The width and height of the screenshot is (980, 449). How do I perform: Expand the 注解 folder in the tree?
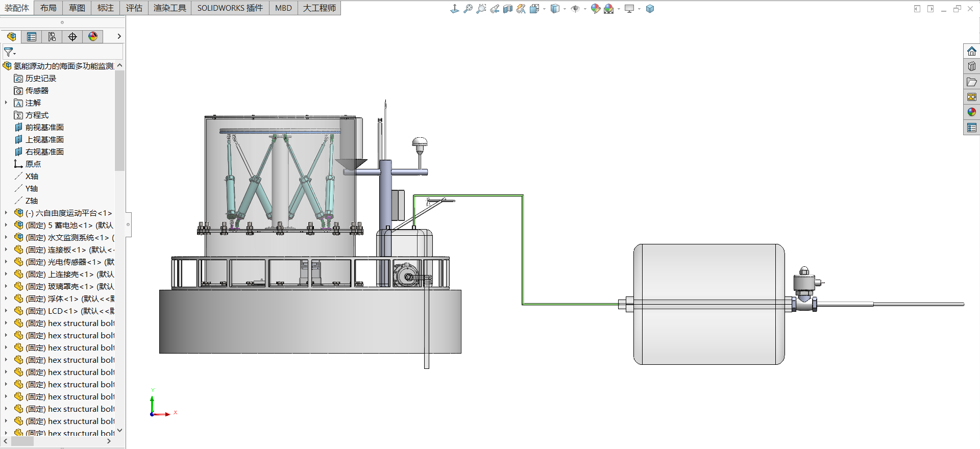tap(6, 103)
